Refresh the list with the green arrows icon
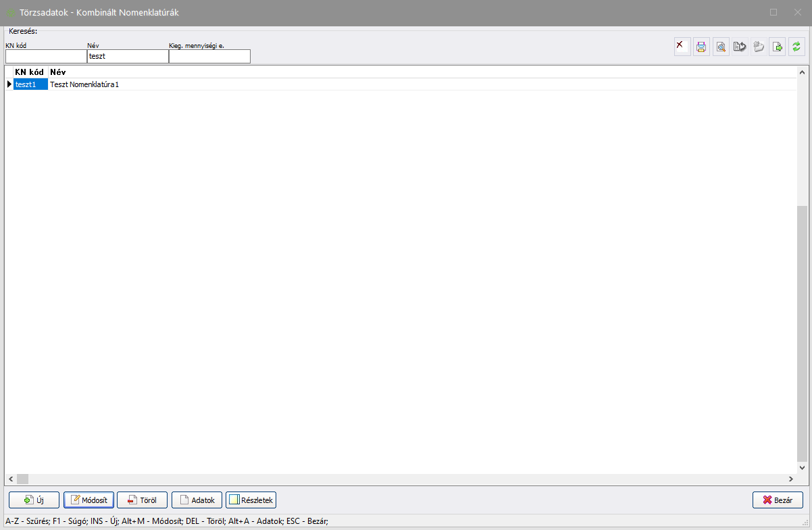Image resolution: width=812 pixels, height=530 pixels. (x=796, y=47)
